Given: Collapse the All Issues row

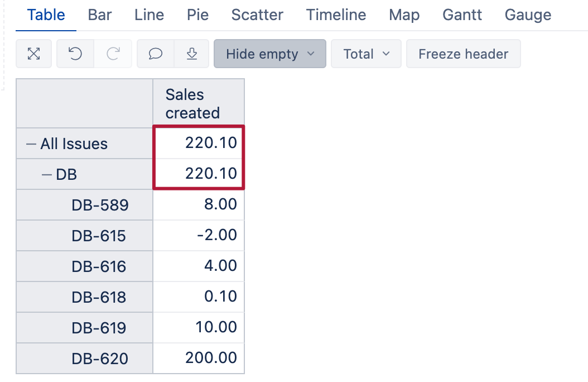Looking at the screenshot, I should click(31, 144).
